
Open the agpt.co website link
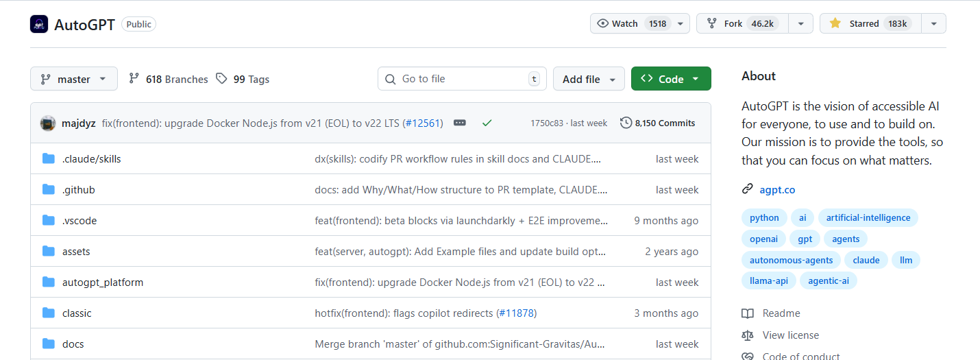click(x=777, y=189)
